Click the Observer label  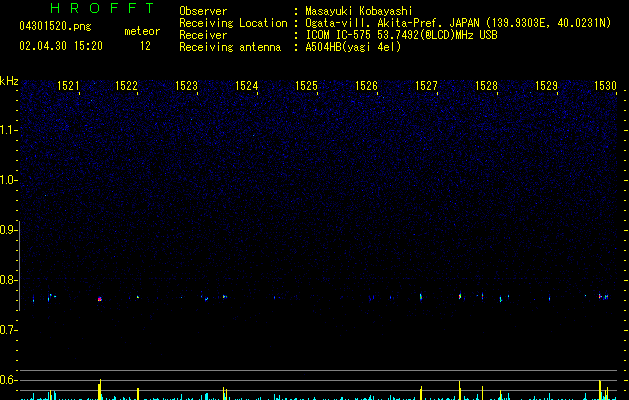203,11
